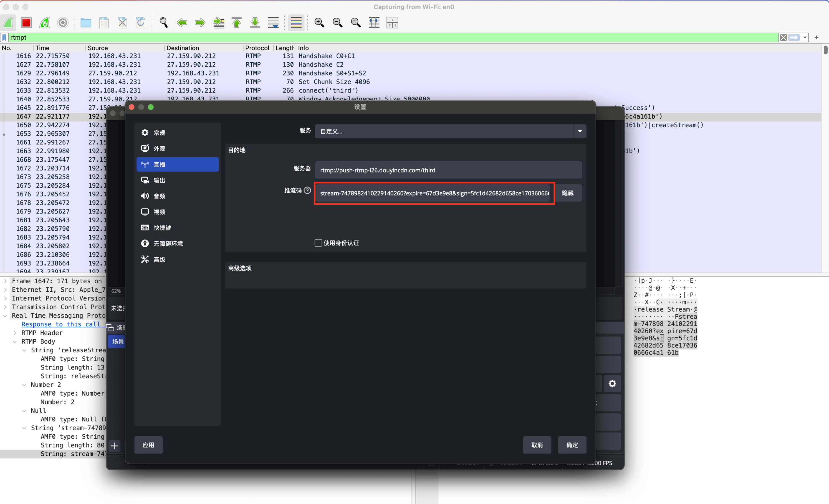
Task: Click 隐藏 to hide the stream key
Action: [x=568, y=193]
